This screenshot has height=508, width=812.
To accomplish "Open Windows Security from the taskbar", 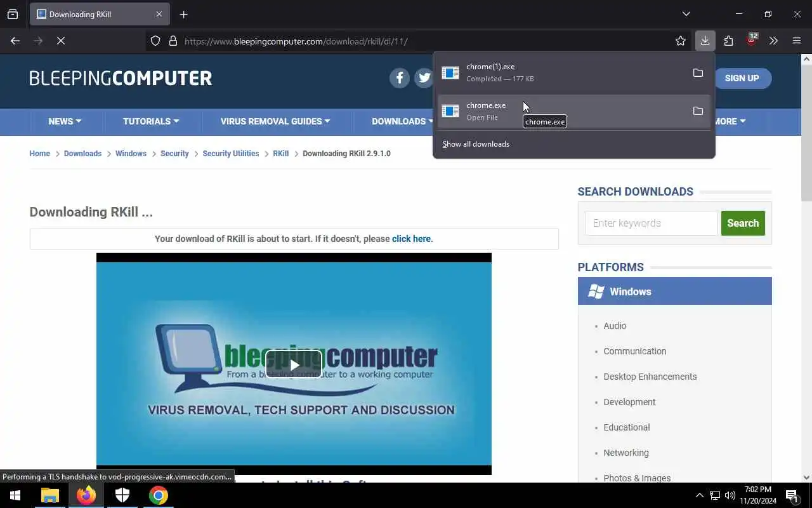I will tap(122, 495).
